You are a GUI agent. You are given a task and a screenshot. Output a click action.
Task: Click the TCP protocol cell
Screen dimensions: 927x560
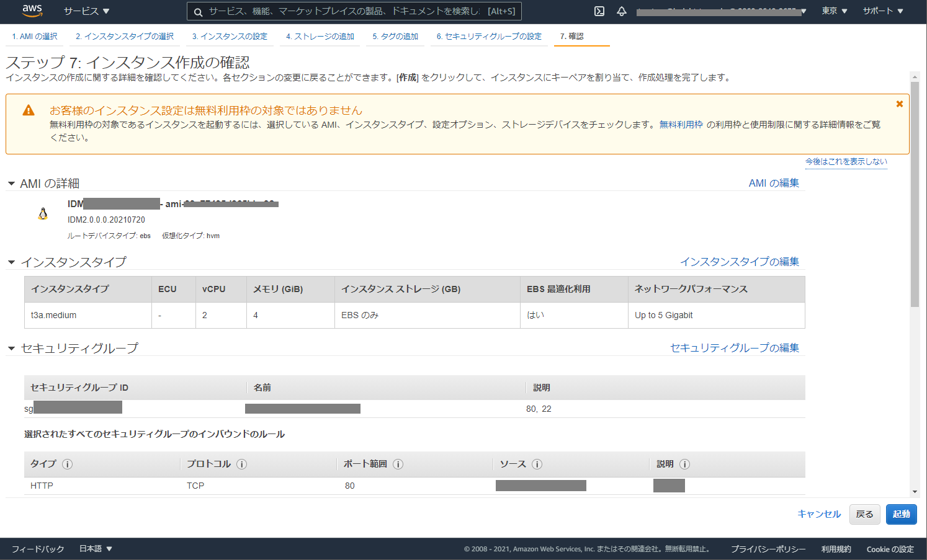(x=195, y=486)
